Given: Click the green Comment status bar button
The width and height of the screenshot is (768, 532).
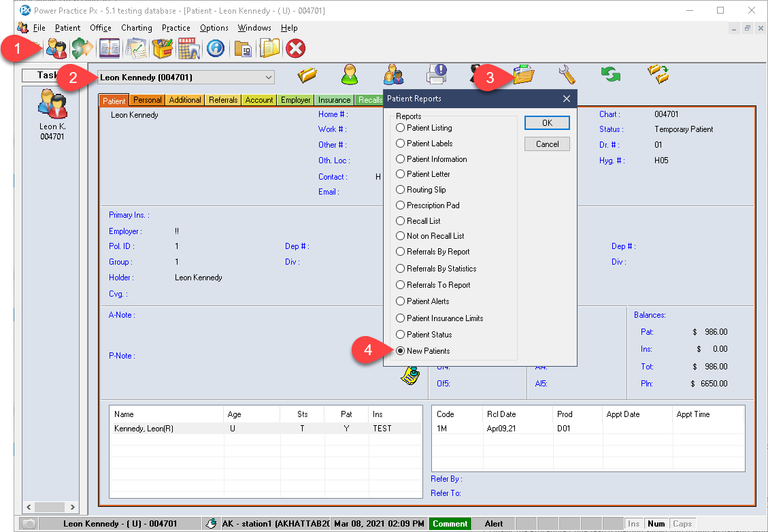Looking at the screenshot, I should click(x=450, y=524).
